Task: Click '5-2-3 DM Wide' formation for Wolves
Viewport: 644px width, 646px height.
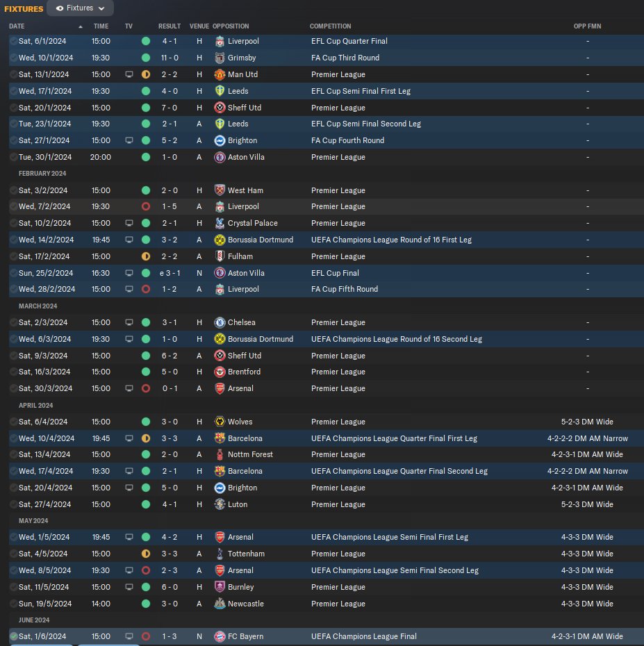Action: pos(587,422)
